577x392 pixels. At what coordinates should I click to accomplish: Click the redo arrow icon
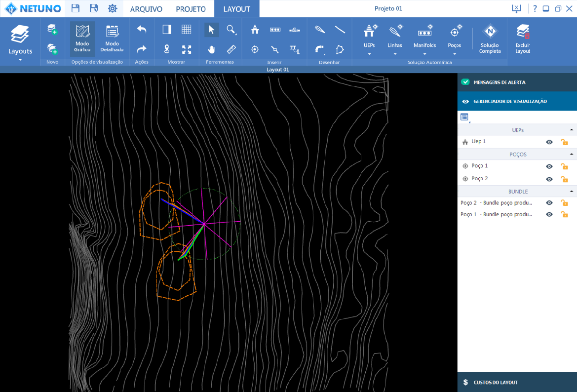point(142,49)
